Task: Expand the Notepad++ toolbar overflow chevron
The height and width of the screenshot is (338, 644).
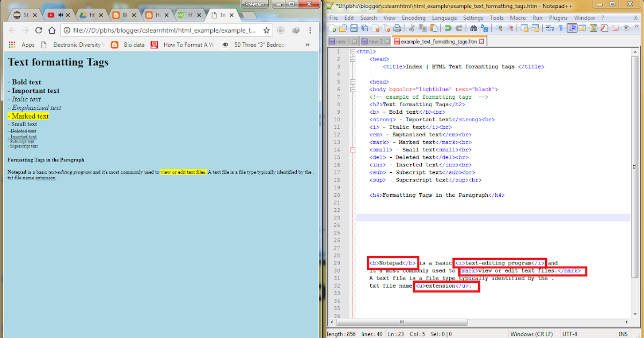Action: click(x=636, y=27)
